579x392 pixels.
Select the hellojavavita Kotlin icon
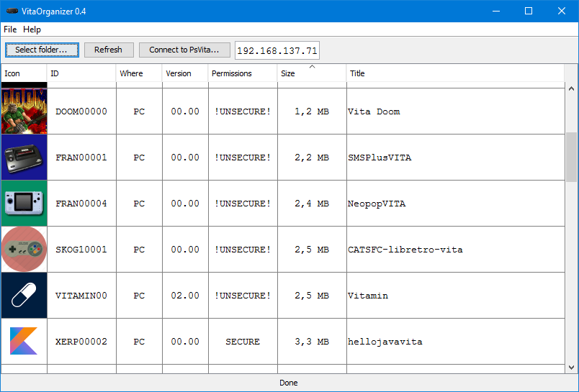click(x=24, y=342)
